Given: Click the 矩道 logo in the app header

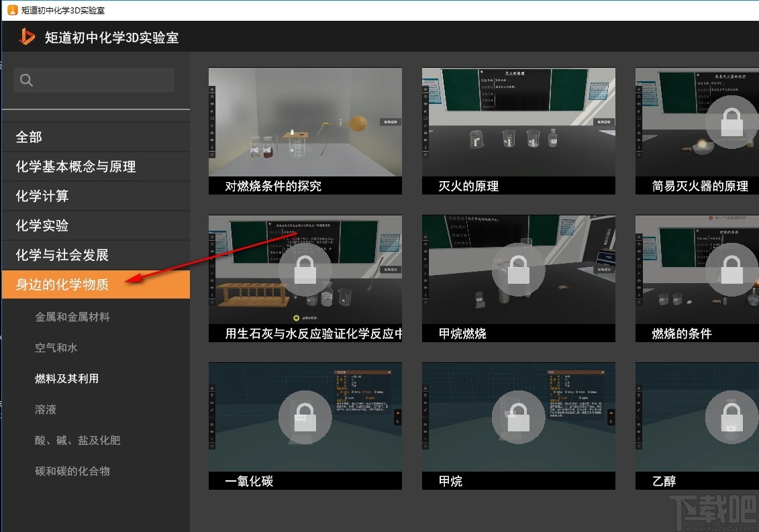Looking at the screenshot, I should pos(27,37).
